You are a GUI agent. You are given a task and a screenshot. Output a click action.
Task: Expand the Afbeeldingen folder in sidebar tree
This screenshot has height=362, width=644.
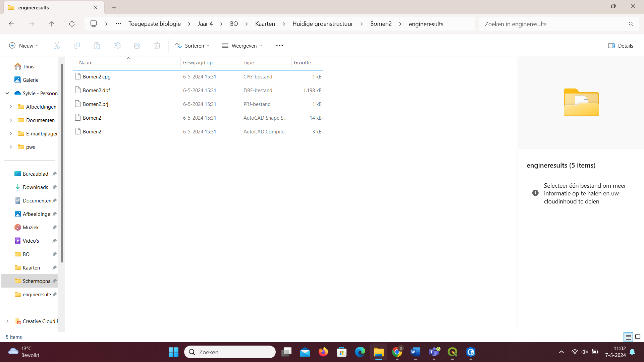11,107
